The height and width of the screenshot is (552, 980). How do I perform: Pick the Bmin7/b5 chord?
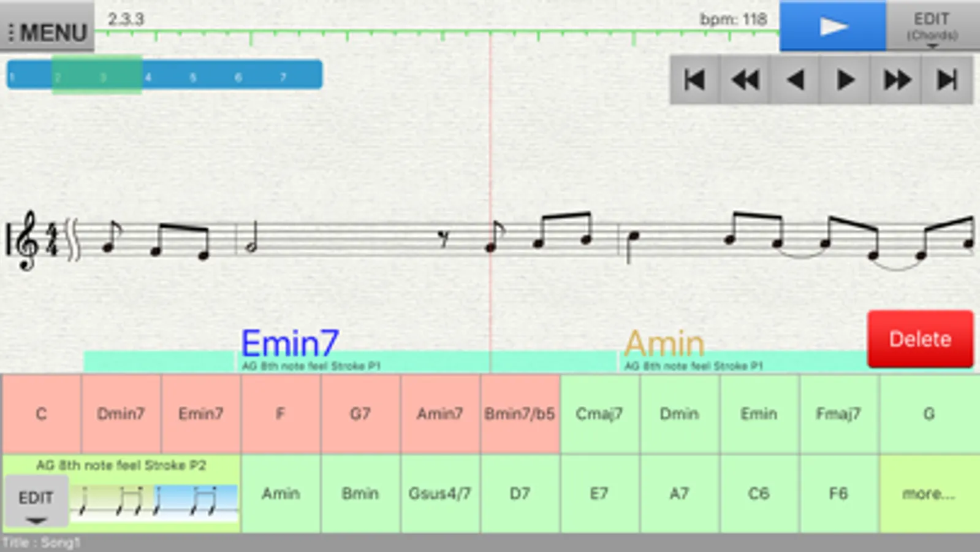520,414
